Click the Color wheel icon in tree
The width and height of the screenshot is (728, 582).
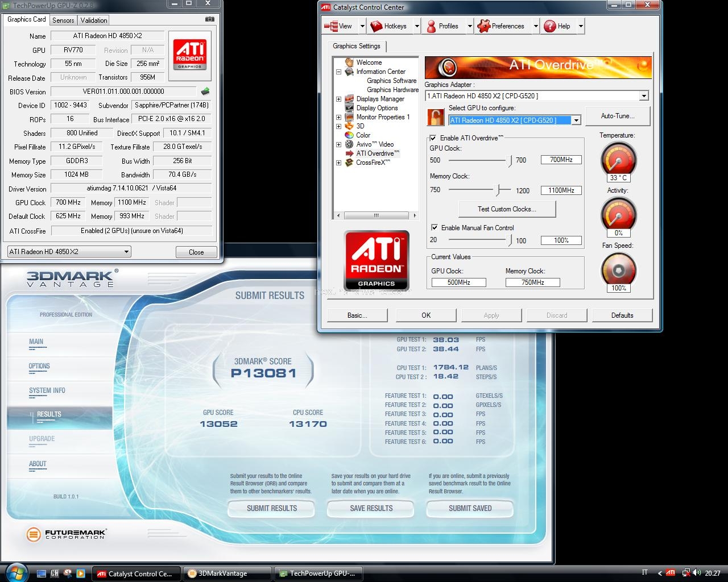tap(349, 135)
